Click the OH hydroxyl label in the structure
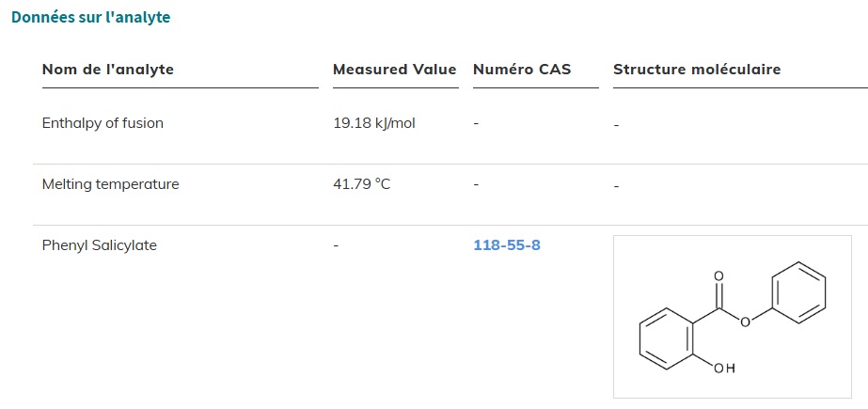The height and width of the screenshot is (409, 868). point(724,369)
